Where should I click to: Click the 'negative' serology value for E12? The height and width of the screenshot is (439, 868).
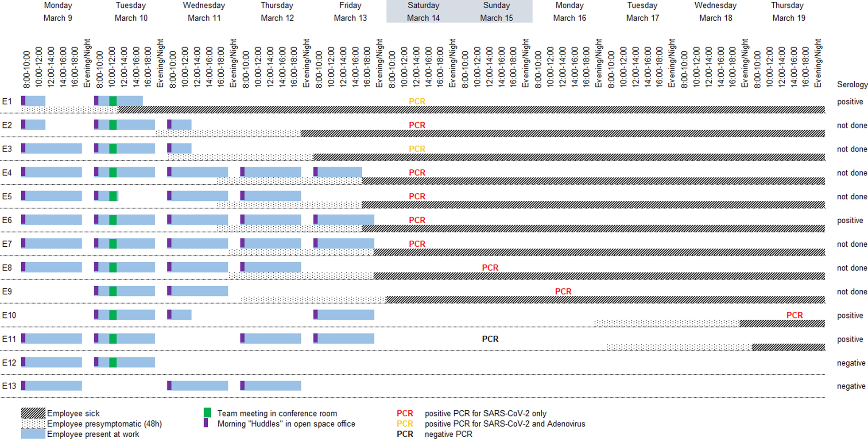(851, 363)
